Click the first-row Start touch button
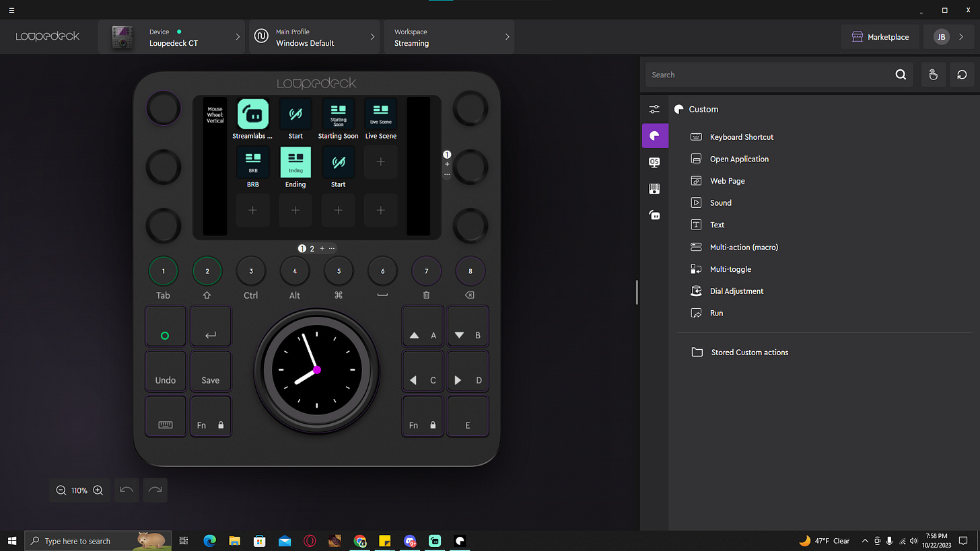The image size is (980, 551). (x=295, y=114)
